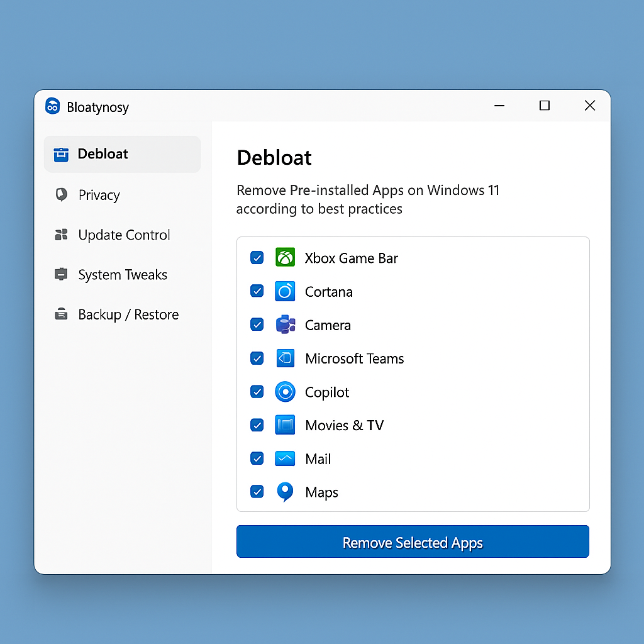Image resolution: width=644 pixels, height=644 pixels.
Task: Click the Movies & TV app icon
Action: pos(285,425)
